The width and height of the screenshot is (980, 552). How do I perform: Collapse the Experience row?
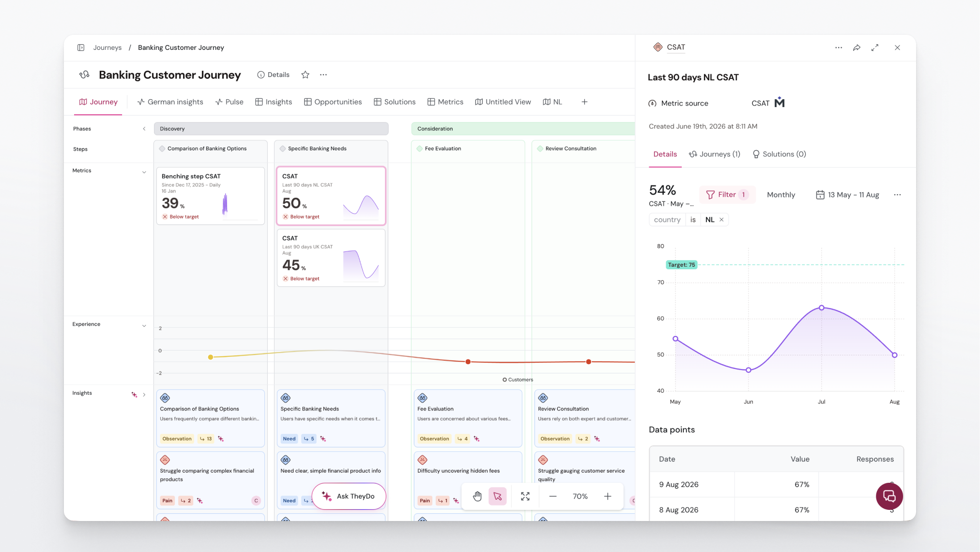click(x=144, y=325)
